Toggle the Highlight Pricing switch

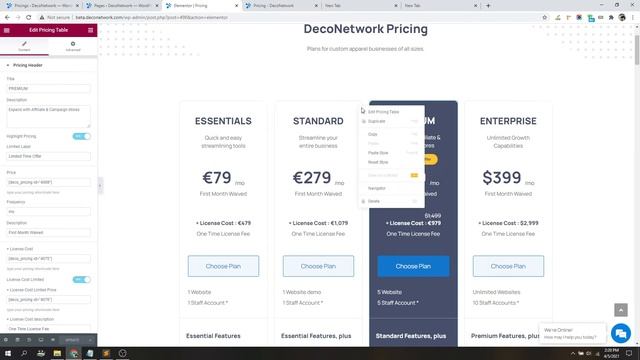(81, 136)
